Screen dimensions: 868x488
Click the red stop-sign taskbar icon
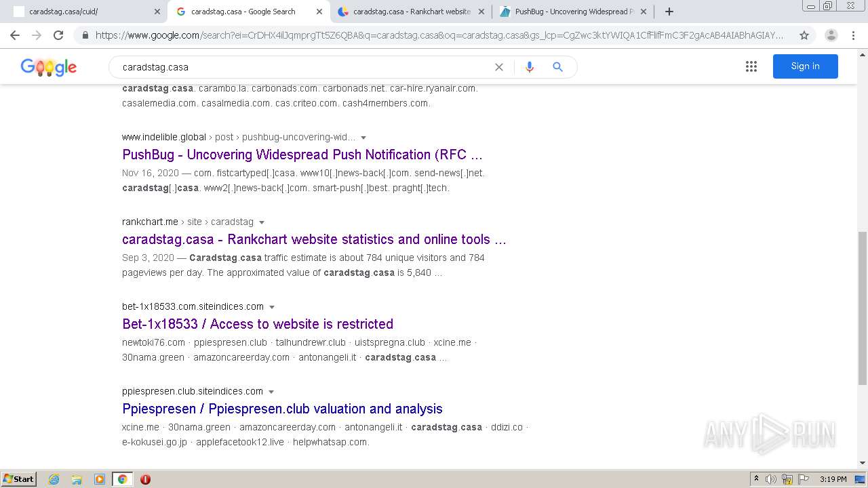[x=145, y=479]
